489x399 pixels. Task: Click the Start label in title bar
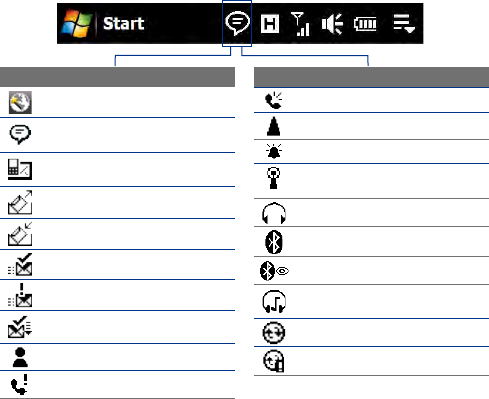pyautogui.click(x=123, y=24)
